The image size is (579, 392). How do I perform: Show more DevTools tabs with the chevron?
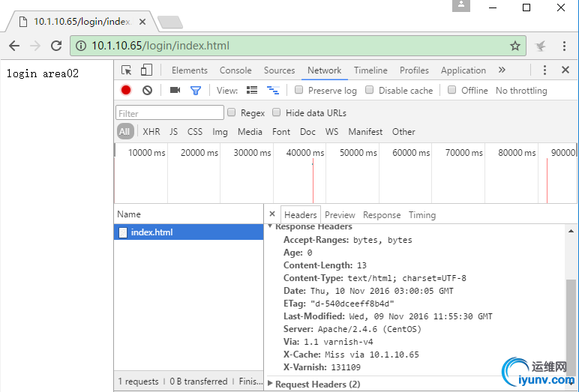[502, 70]
